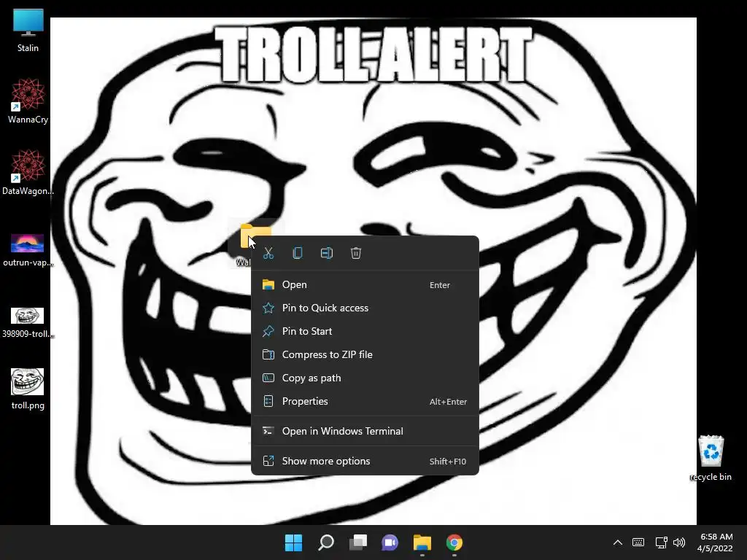This screenshot has width=747, height=560.
Task: Open Google Chrome from taskbar
Action: [x=454, y=542]
